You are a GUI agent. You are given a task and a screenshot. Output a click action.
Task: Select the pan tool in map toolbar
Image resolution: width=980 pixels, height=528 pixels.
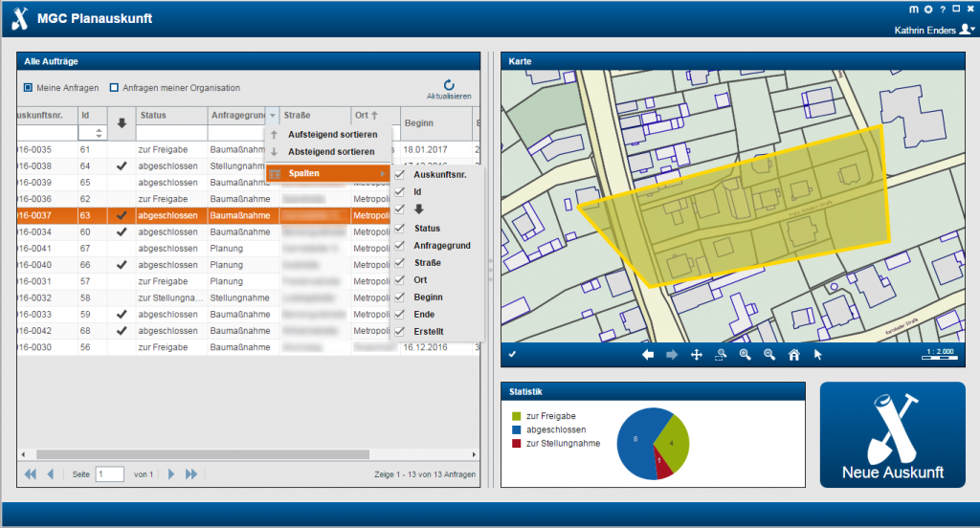point(697,355)
